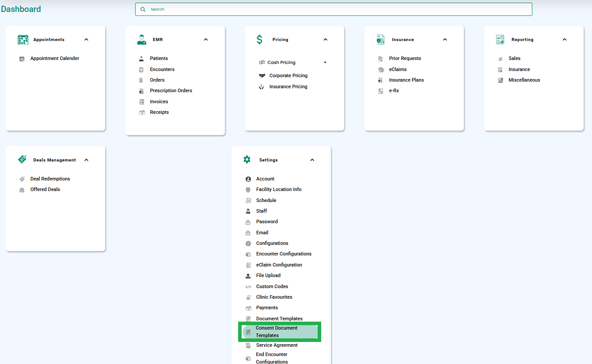The height and width of the screenshot is (364, 592).
Task: Click the Reporting card icon
Action: (500, 40)
